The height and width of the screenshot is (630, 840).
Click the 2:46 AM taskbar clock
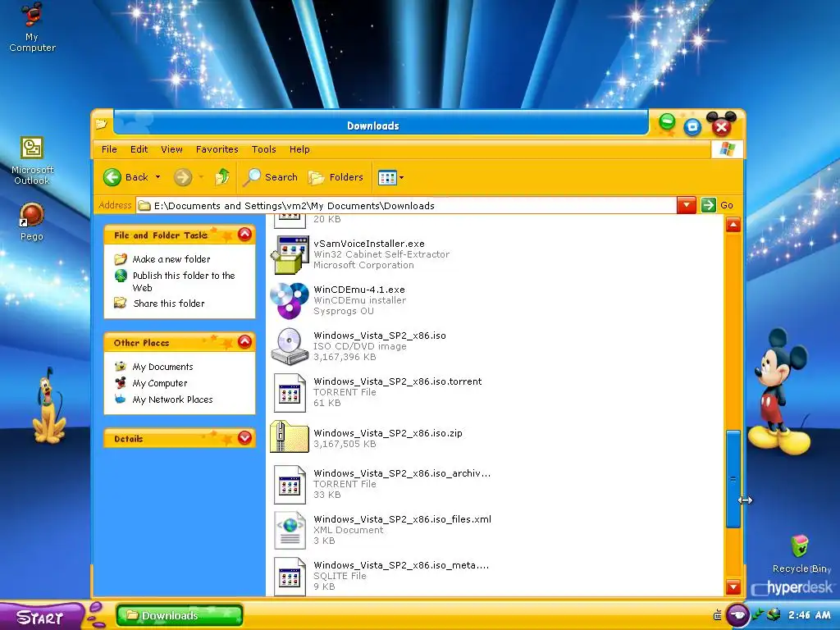[809, 615]
